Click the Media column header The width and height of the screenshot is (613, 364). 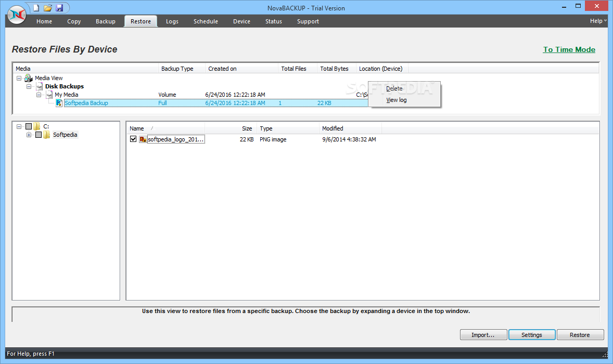pyautogui.click(x=86, y=69)
